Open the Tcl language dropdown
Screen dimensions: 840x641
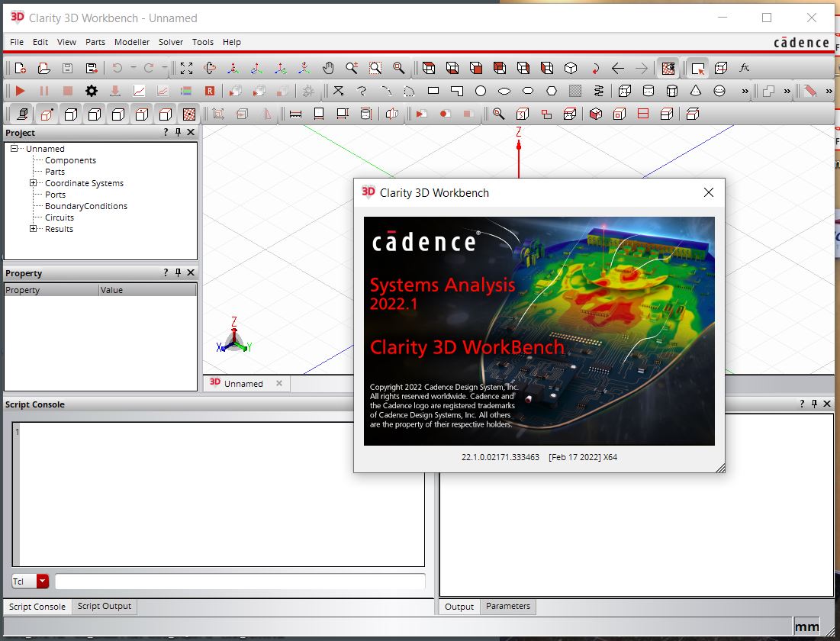coord(42,581)
